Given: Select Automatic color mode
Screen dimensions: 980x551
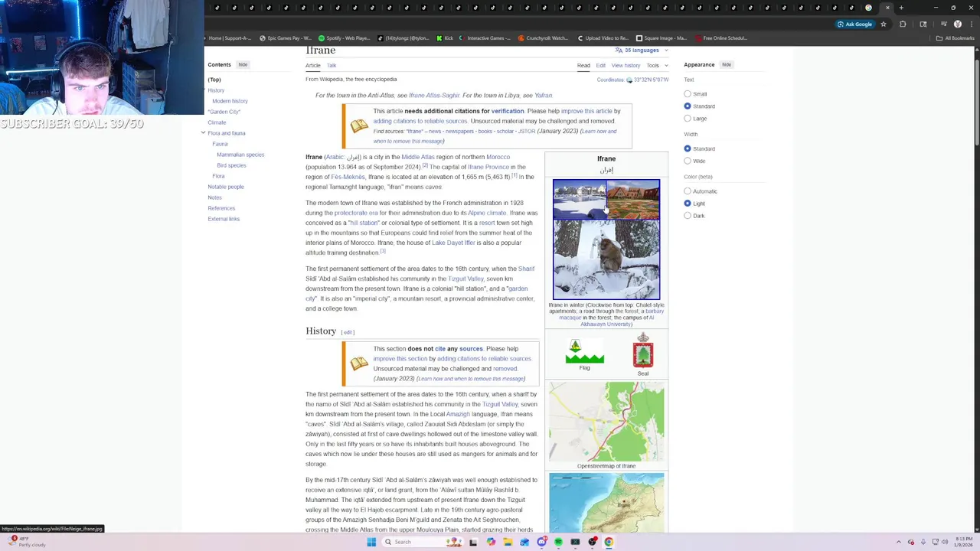Looking at the screenshot, I should (x=688, y=191).
